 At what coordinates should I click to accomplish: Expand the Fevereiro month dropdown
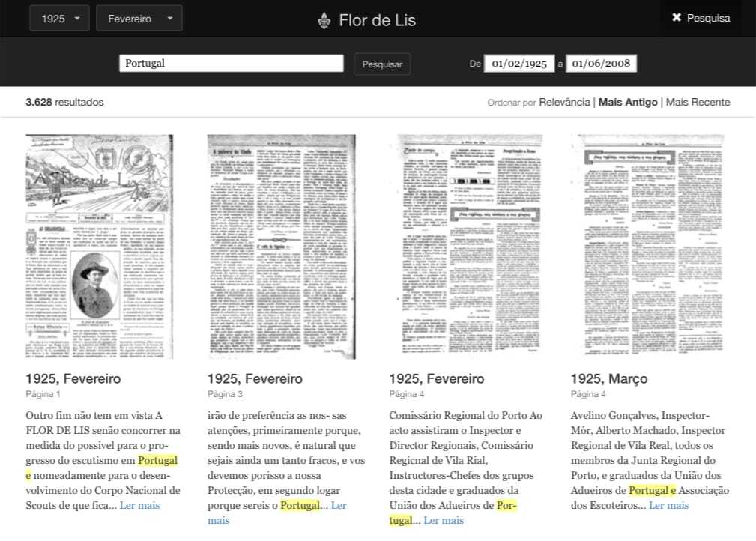139,19
